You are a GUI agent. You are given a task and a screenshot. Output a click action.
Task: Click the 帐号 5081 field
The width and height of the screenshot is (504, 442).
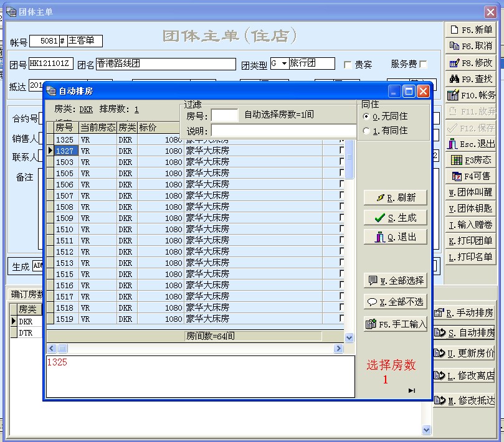coord(44,41)
